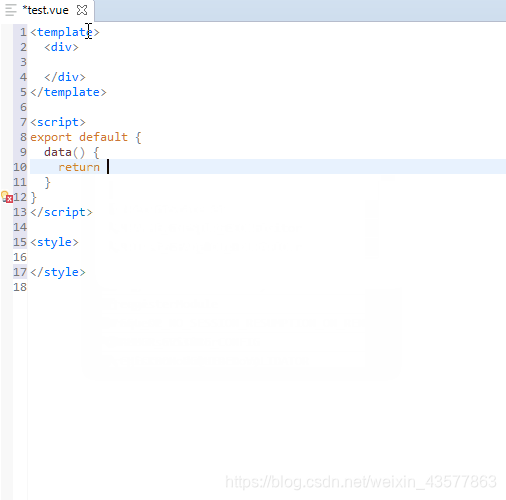The image size is (506, 500).
Task: Click line number 16 in the gutter
Action: (x=20, y=257)
